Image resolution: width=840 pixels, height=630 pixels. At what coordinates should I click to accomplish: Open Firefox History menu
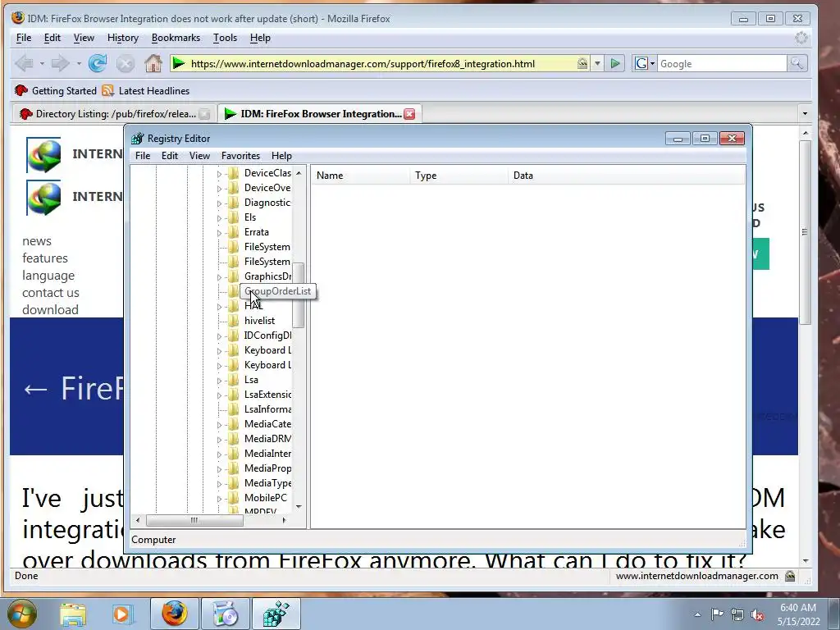click(x=123, y=38)
